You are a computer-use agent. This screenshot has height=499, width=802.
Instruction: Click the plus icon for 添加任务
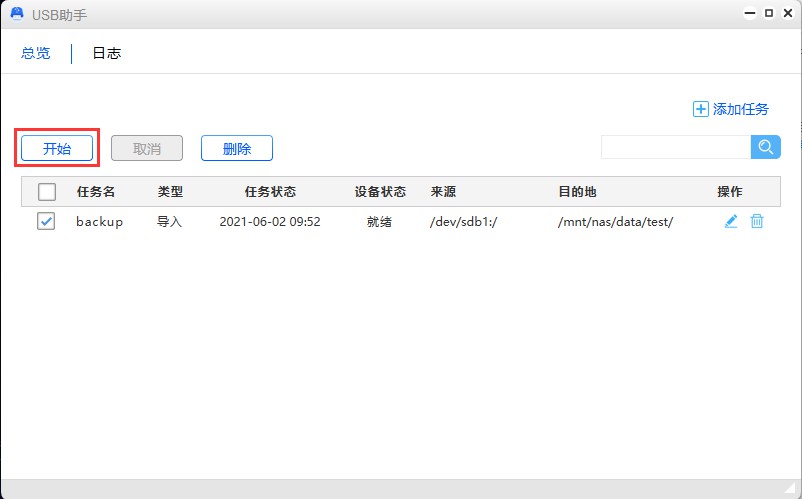700,109
